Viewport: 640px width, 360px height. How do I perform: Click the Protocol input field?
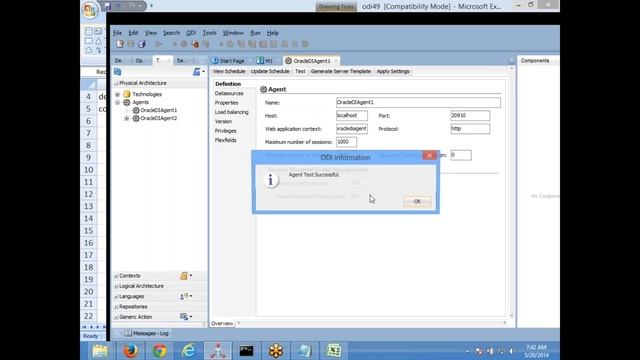coord(470,129)
